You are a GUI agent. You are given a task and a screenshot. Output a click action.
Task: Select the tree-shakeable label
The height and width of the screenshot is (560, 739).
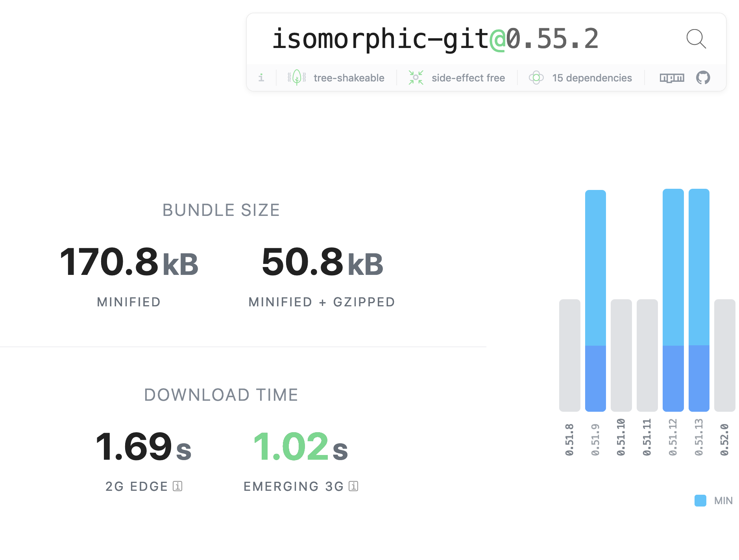point(349,78)
